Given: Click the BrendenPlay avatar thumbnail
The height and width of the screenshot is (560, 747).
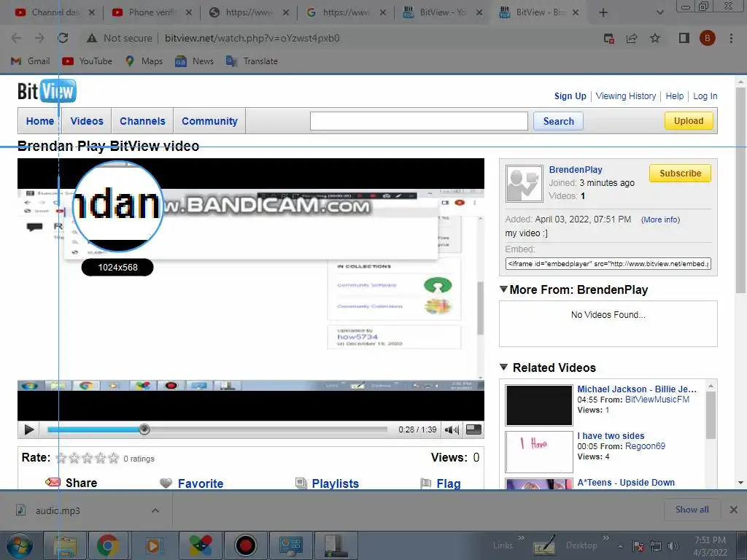Looking at the screenshot, I should click(524, 184).
